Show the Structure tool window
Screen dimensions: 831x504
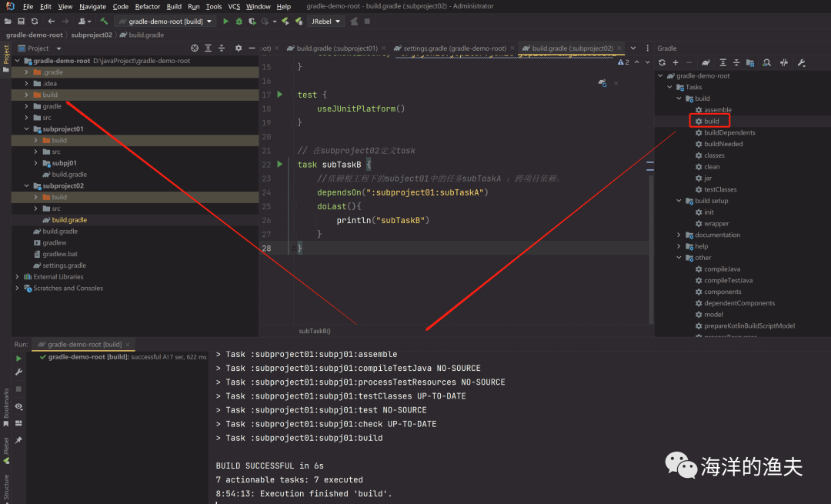7,486
